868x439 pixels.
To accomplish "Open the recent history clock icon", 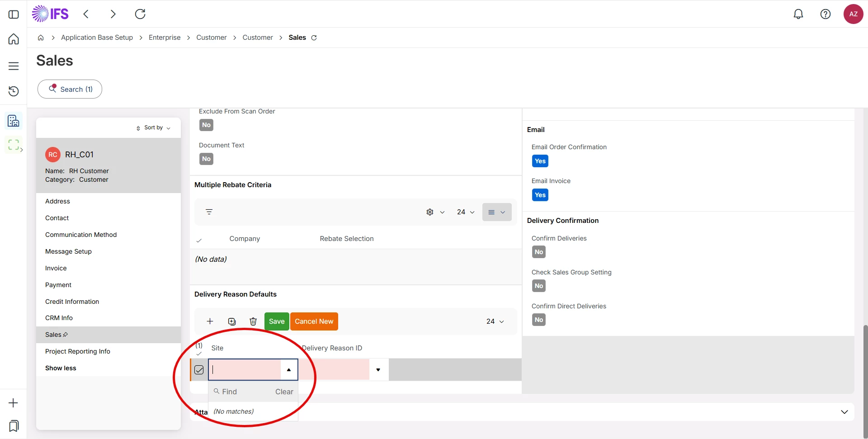I will (x=14, y=91).
